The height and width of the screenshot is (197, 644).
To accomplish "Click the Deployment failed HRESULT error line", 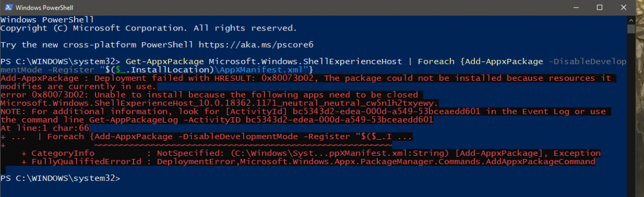I will pyautogui.click(x=306, y=78).
